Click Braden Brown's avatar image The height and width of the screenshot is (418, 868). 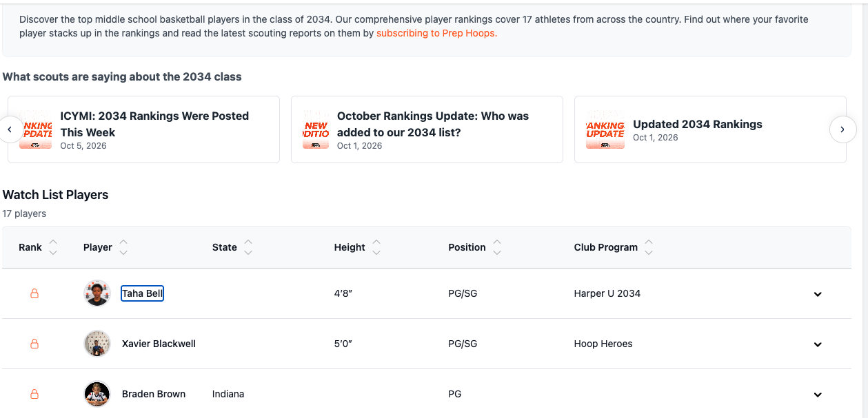[x=97, y=394]
